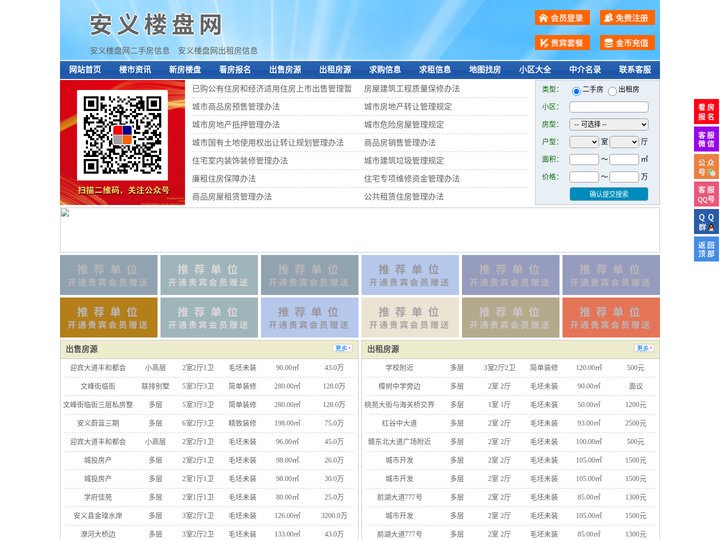Click the maximum 价格 input field
720x540 pixels.
pyautogui.click(x=624, y=177)
